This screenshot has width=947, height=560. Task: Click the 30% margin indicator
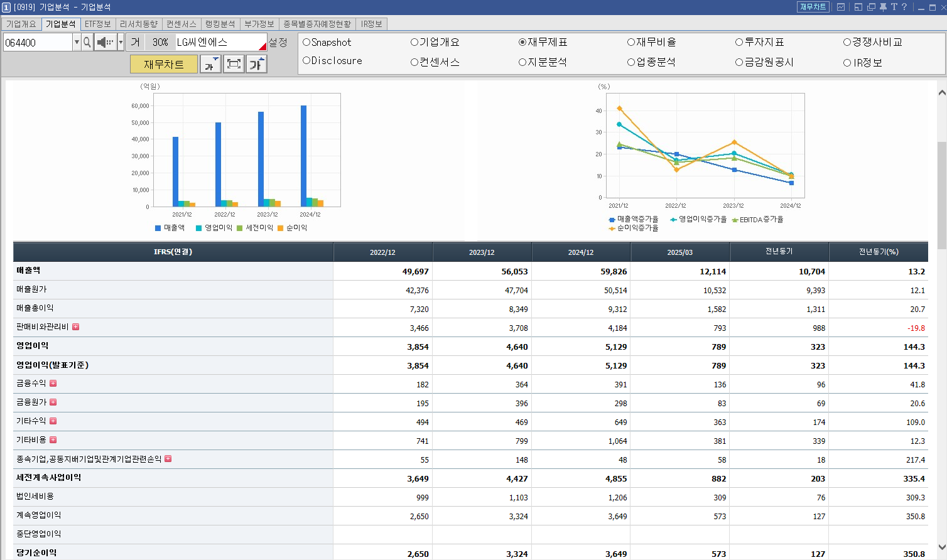[x=160, y=42]
